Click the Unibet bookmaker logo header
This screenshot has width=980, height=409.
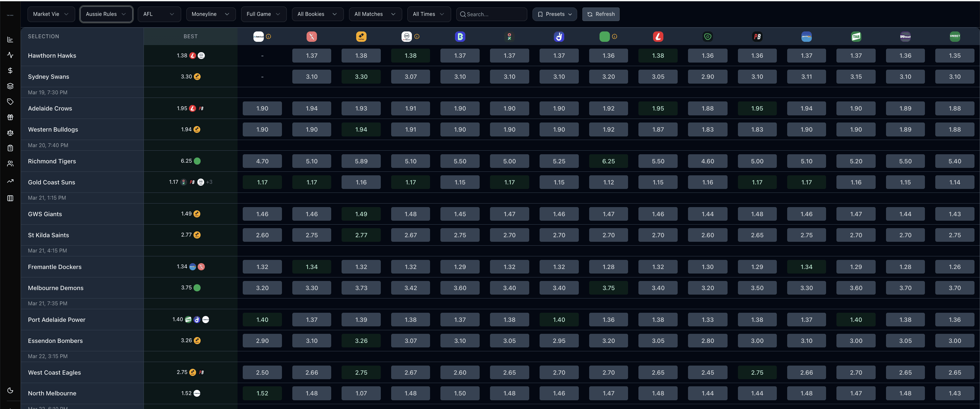(954, 37)
